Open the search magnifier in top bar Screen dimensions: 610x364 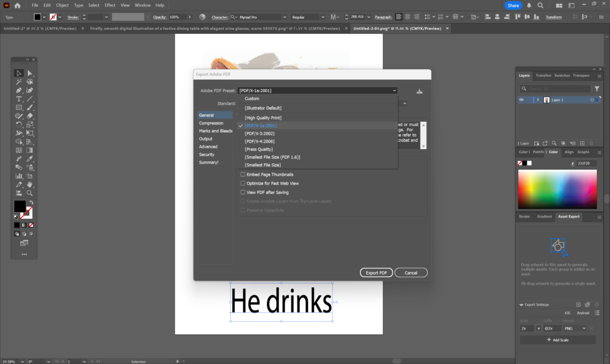(540, 5)
